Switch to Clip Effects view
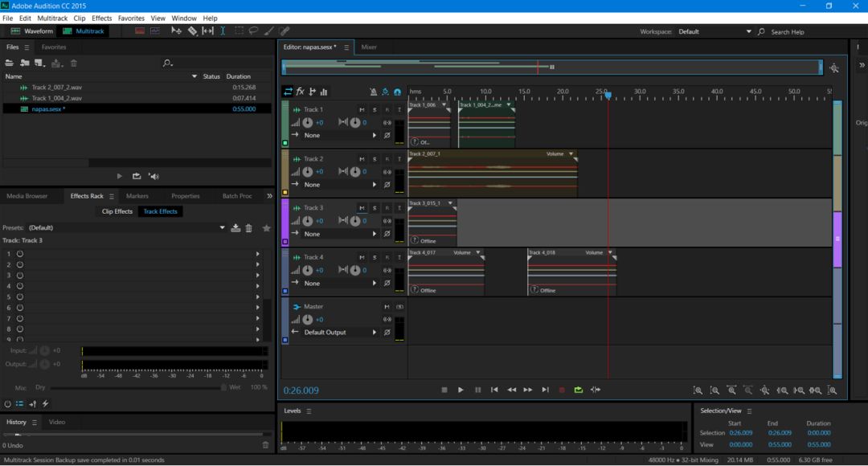 [x=117, y=211]
